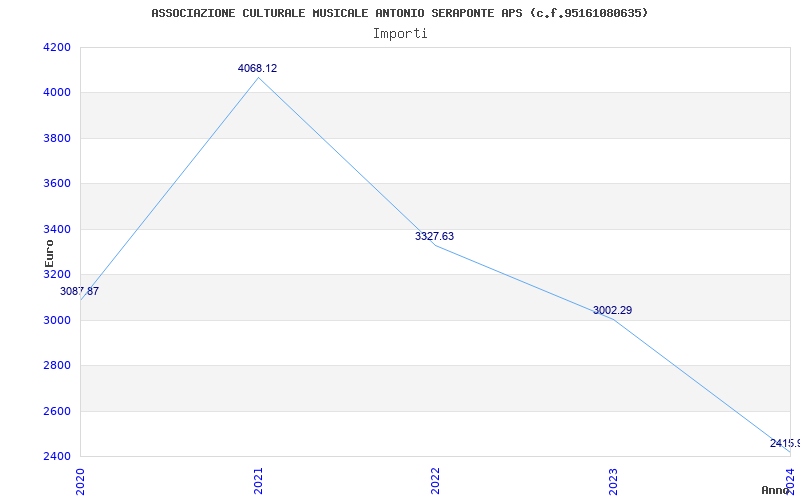
Task: Click the 'Euro' y-axis title
Action: 49,253
